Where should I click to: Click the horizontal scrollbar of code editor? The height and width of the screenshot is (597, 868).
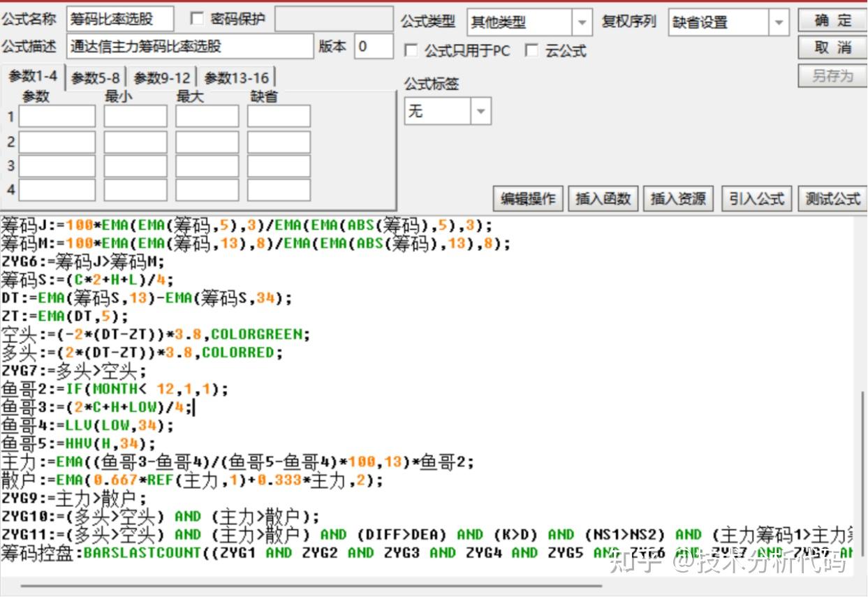(x=311, y=585)
